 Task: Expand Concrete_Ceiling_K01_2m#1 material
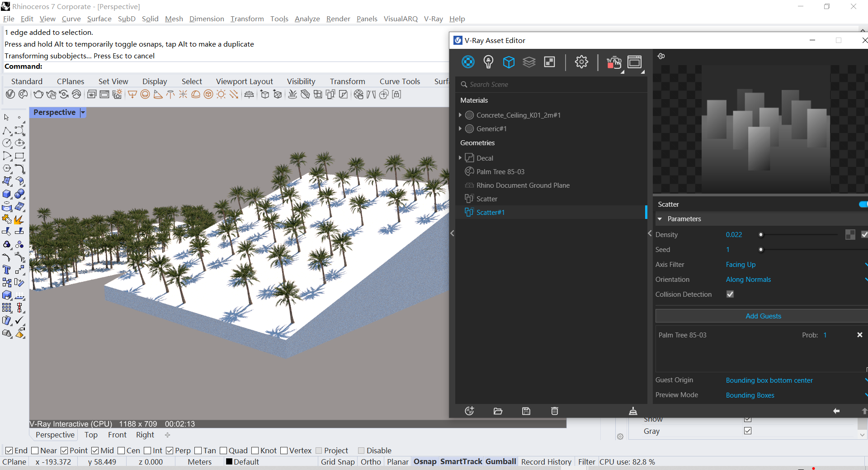(x=460, y=115)
